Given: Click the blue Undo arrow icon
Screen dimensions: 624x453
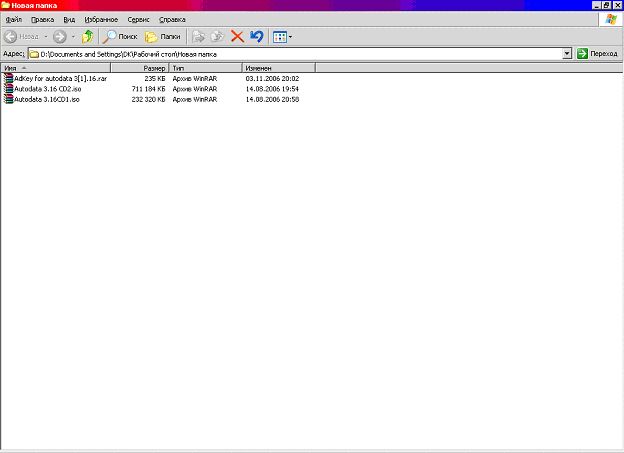Looking at the screenshot, I should (x=257, y=37).
